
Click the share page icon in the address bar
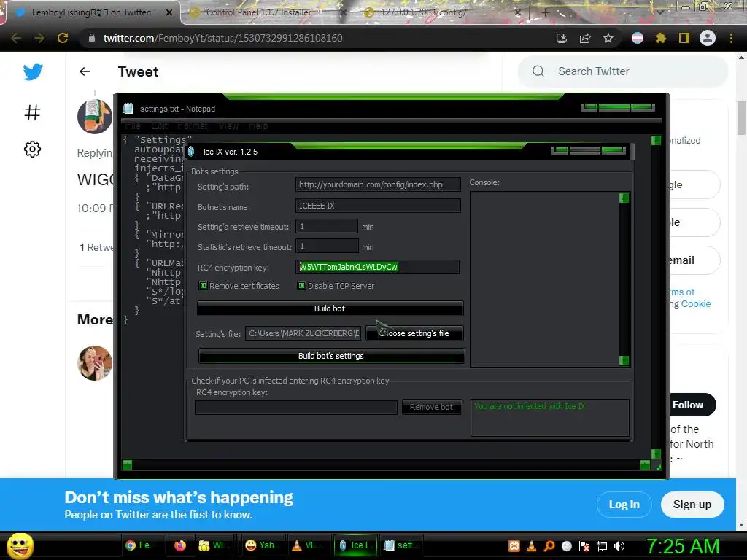pyautogui.click(x=585, y=38)
